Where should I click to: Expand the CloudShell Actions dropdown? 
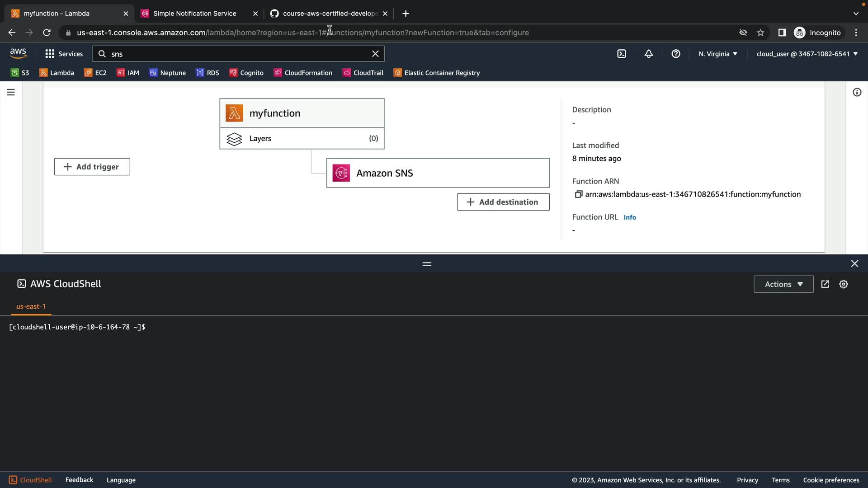783,284
